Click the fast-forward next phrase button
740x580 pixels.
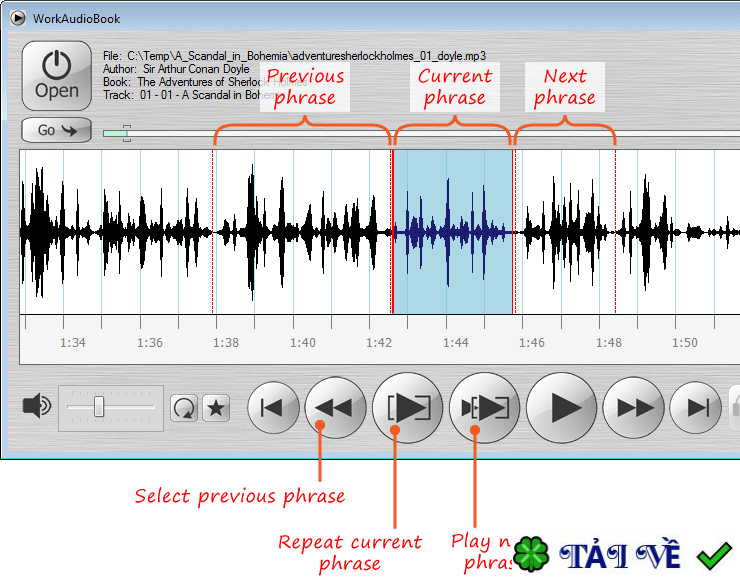[x=633, y=408]
